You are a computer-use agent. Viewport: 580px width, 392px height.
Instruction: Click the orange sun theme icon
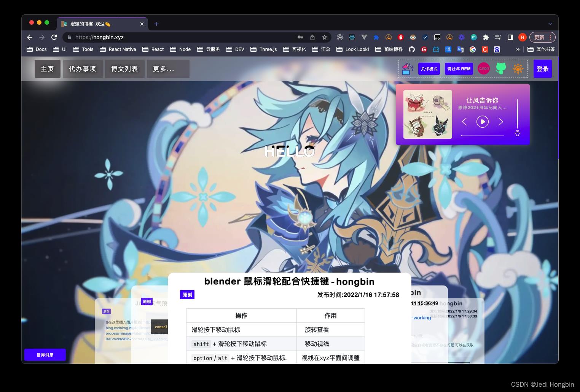point(518,69)
